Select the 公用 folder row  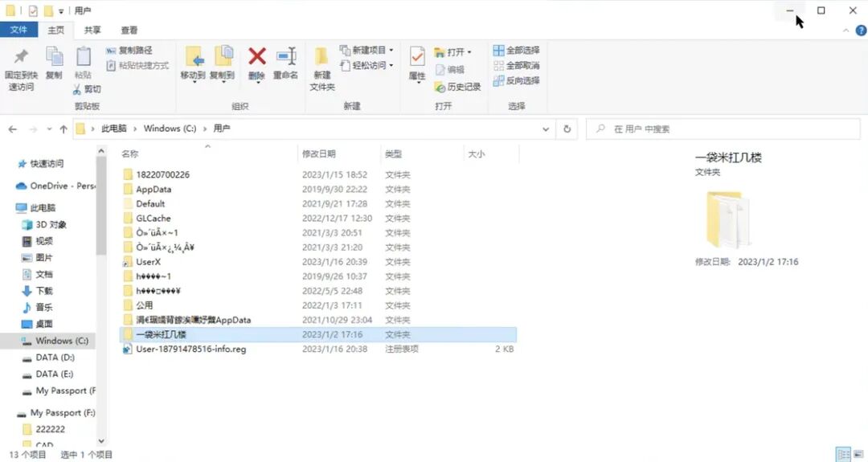coord(318,305)
